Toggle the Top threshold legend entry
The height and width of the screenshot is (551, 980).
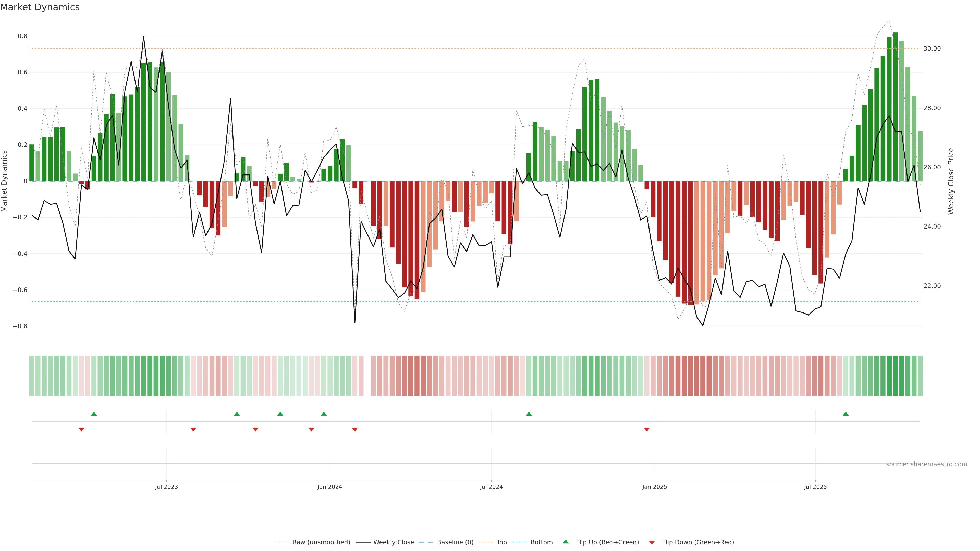[501, 542]
